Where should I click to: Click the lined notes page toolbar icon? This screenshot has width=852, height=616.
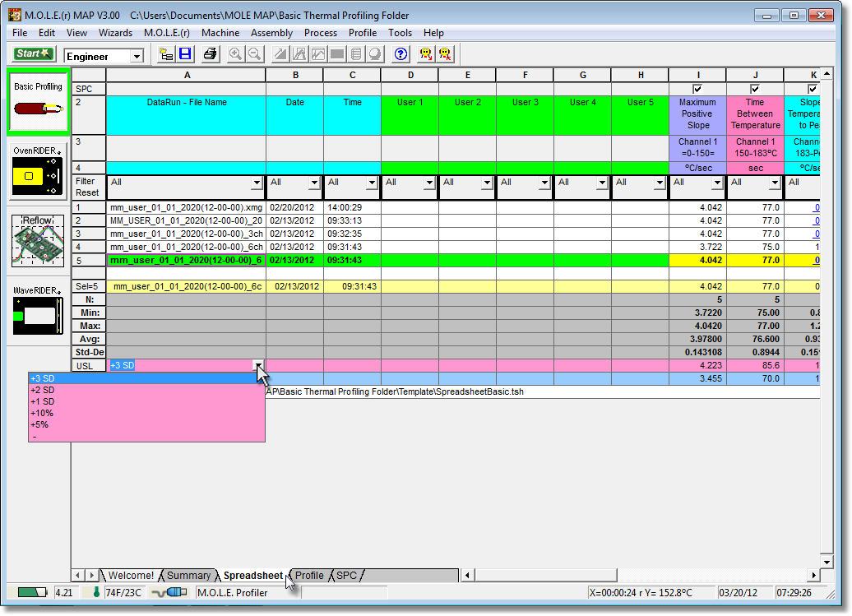[x=356, y=53]
